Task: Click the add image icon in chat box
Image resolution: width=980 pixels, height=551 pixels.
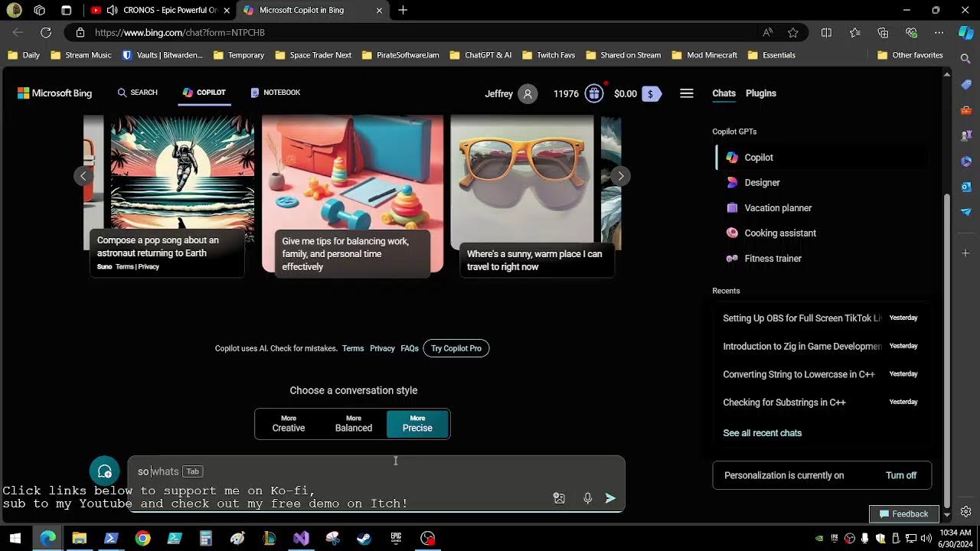Action: click(559, 498)
